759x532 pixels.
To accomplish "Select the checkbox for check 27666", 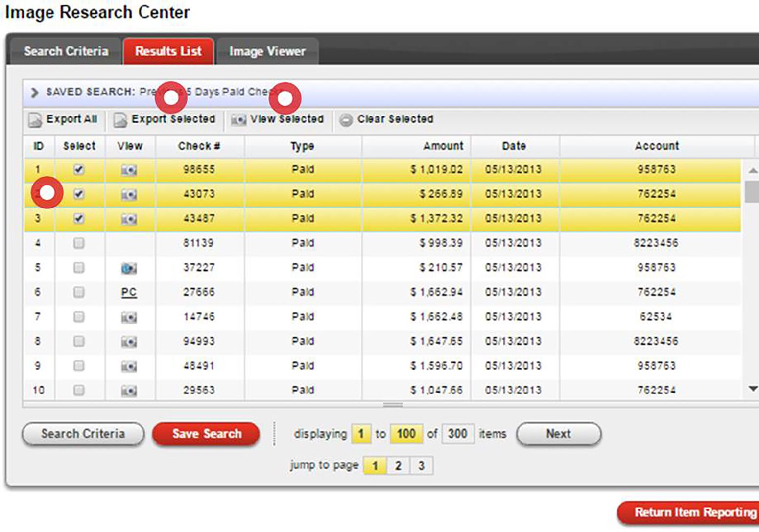I will [79, 292].
